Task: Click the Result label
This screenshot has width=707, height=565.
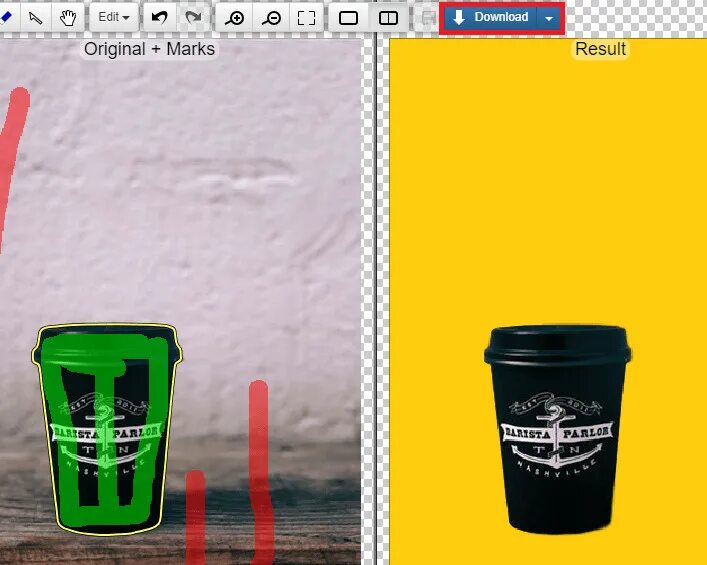Action: (600, 49)
